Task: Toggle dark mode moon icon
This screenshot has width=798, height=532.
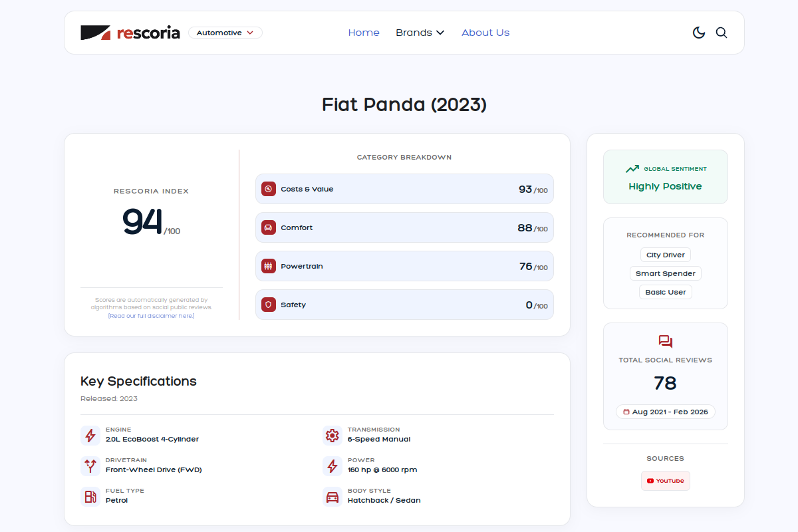Action: click(x=699, y=33)
